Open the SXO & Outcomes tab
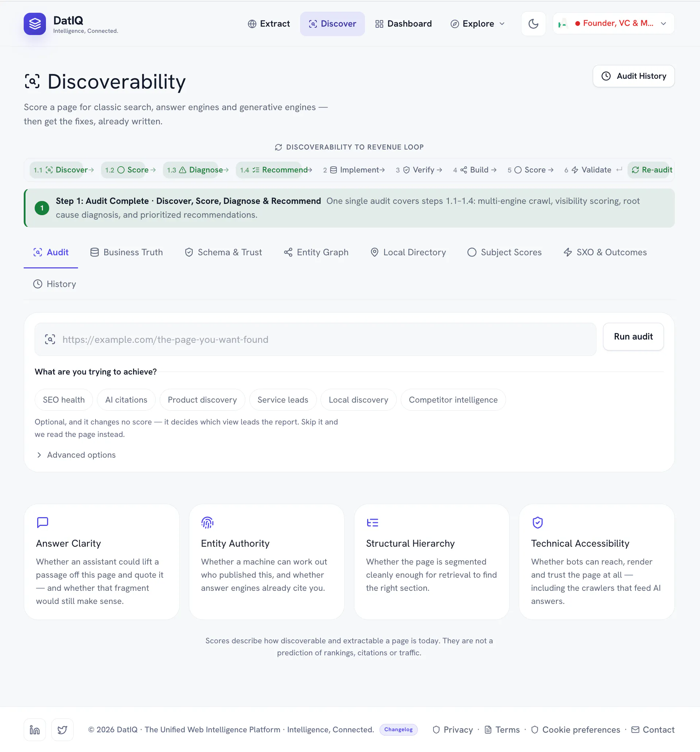 [605, 252]
